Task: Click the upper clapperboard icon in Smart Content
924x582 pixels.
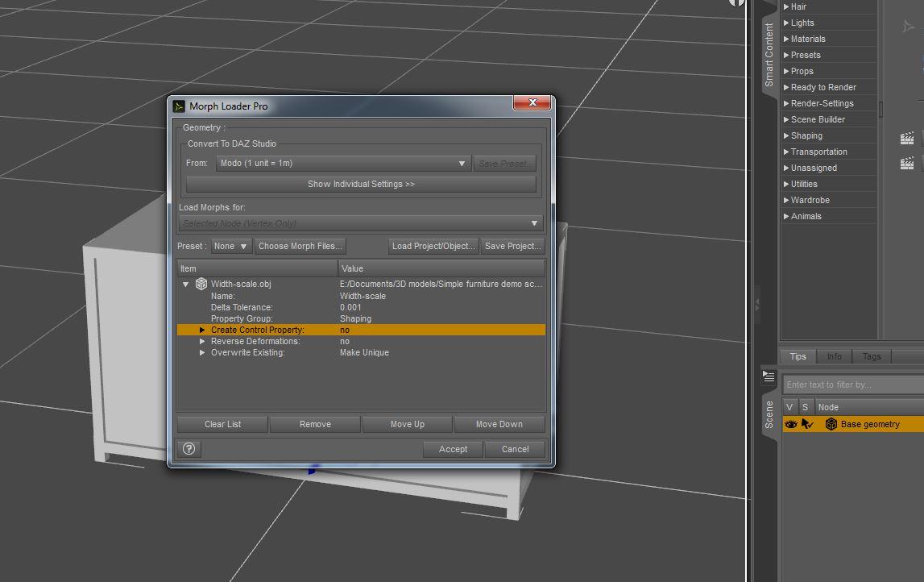Action: pos(907,139)
